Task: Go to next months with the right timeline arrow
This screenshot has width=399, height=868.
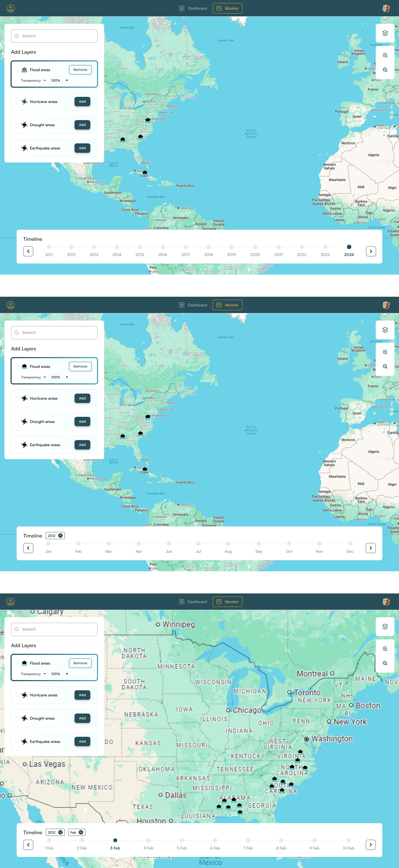Action: point(370,548)
